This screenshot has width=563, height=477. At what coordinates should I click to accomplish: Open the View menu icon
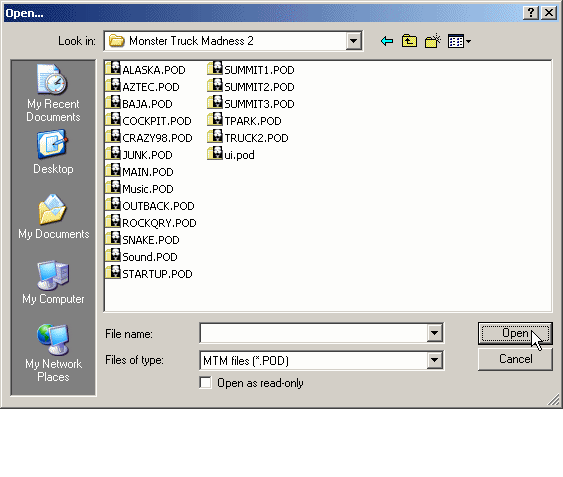[x=459, y=41]
